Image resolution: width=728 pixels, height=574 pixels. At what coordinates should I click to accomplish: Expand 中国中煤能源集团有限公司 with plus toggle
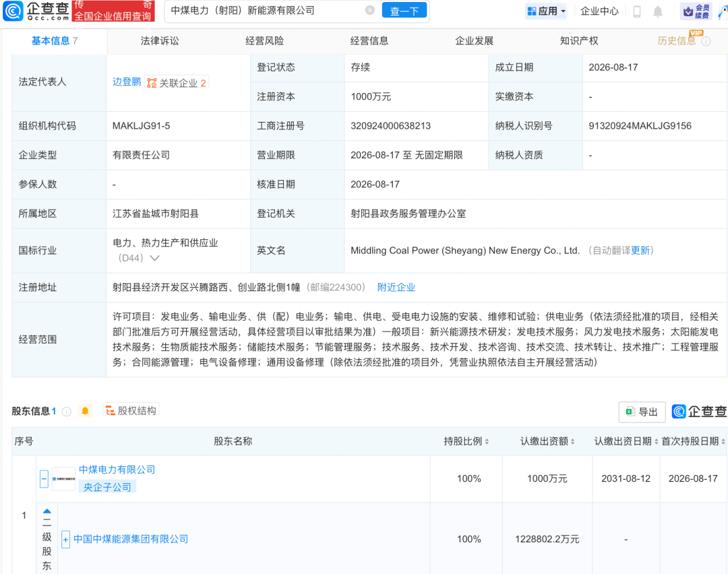65,540
